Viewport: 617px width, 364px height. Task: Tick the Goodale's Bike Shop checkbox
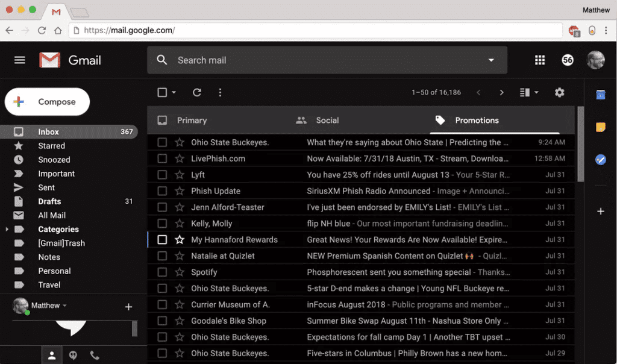click(x=162, y=321)
